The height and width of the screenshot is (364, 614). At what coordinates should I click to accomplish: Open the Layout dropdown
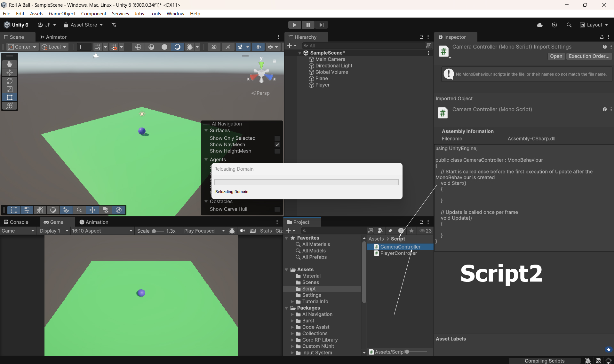(x=594, y=25)
